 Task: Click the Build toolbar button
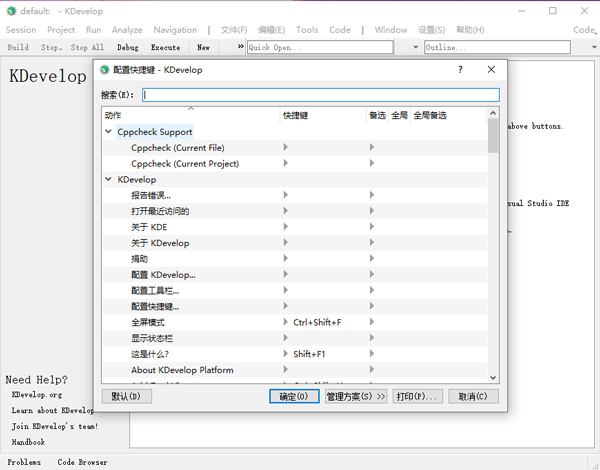click(x=18, y=47)
